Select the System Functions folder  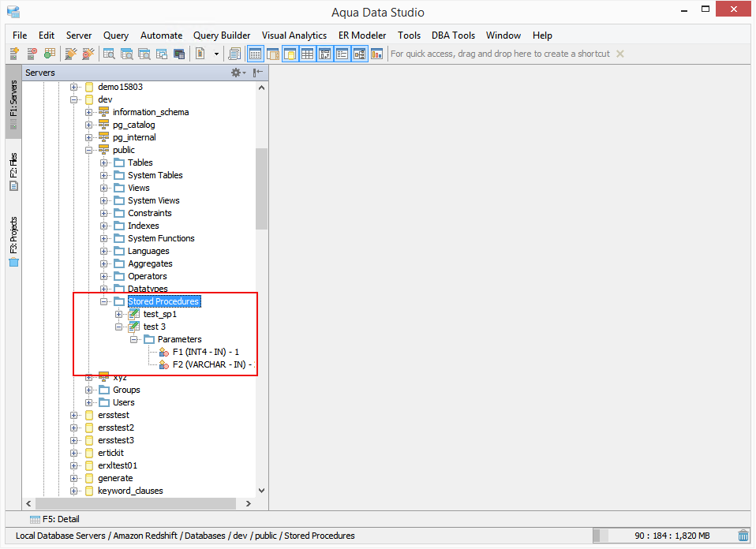click(x=161, y=238)
